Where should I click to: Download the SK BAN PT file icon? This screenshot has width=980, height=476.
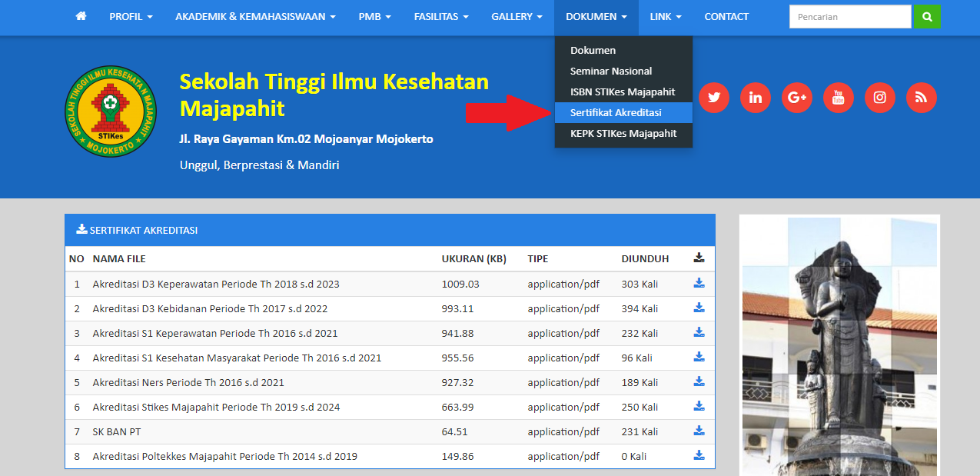point(699,431)
